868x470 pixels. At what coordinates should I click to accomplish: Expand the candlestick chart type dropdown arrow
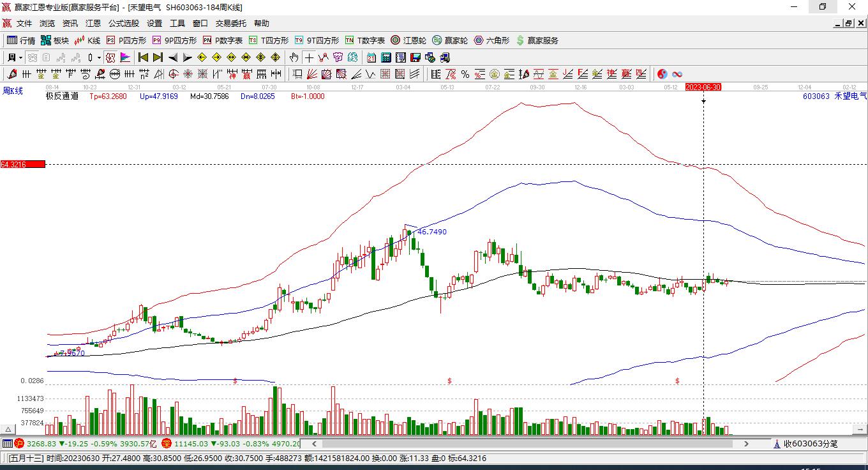click(x=98, y=57)
